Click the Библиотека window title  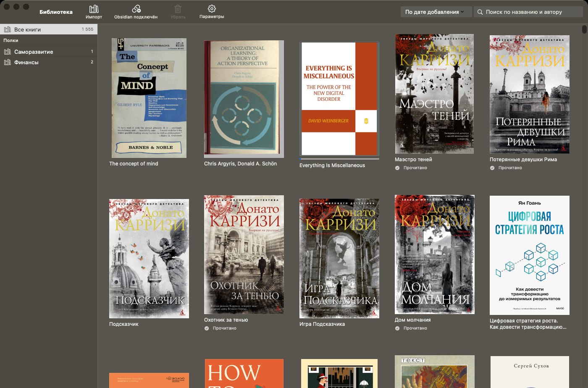coord(56,12)
